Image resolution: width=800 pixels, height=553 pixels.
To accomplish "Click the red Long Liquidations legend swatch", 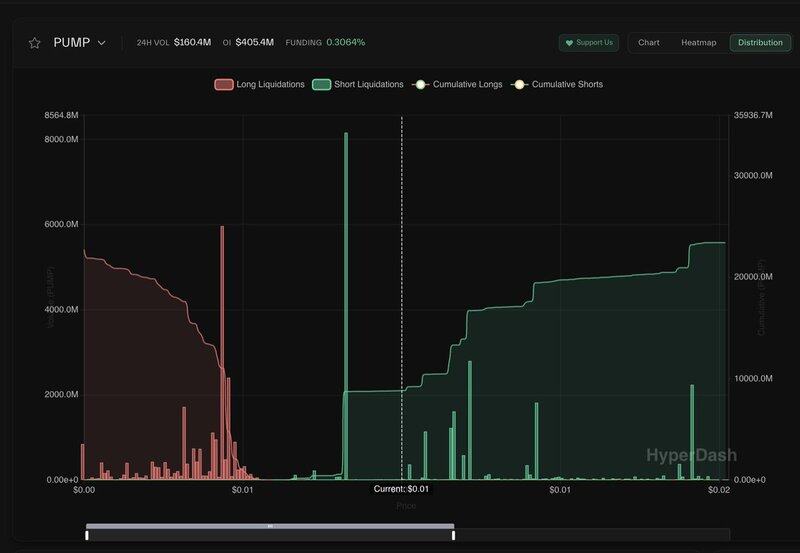I will 223,85.
